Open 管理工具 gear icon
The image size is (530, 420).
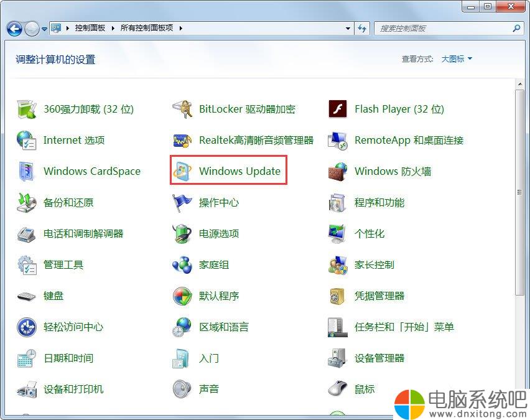(x=26, y=265)
